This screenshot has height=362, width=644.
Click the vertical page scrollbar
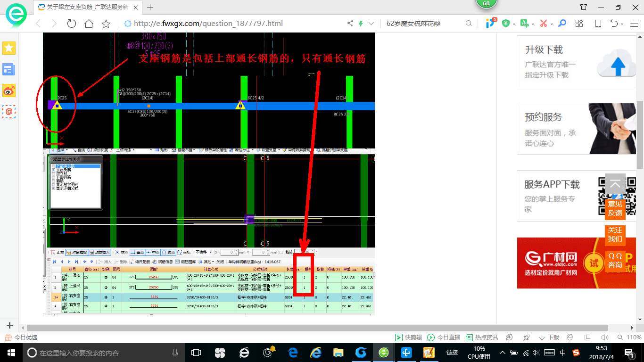click(640, 134)
